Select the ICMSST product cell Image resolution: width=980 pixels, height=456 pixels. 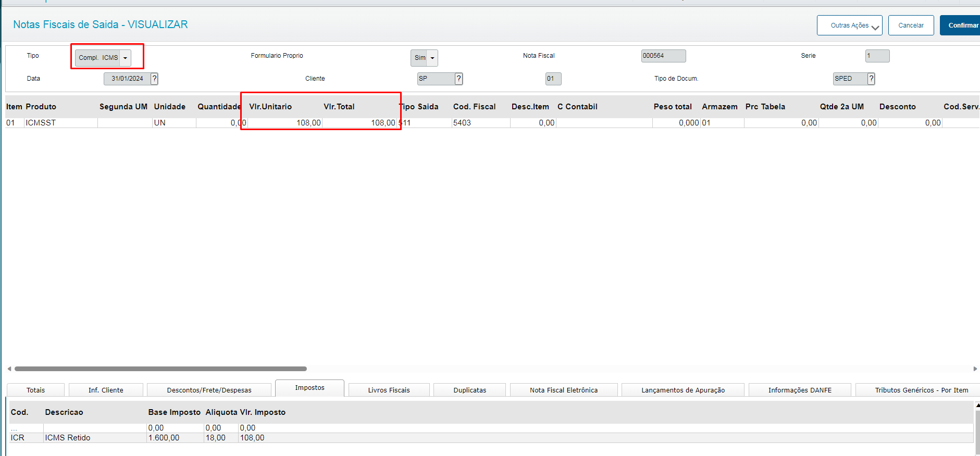(x=60, y=123)
